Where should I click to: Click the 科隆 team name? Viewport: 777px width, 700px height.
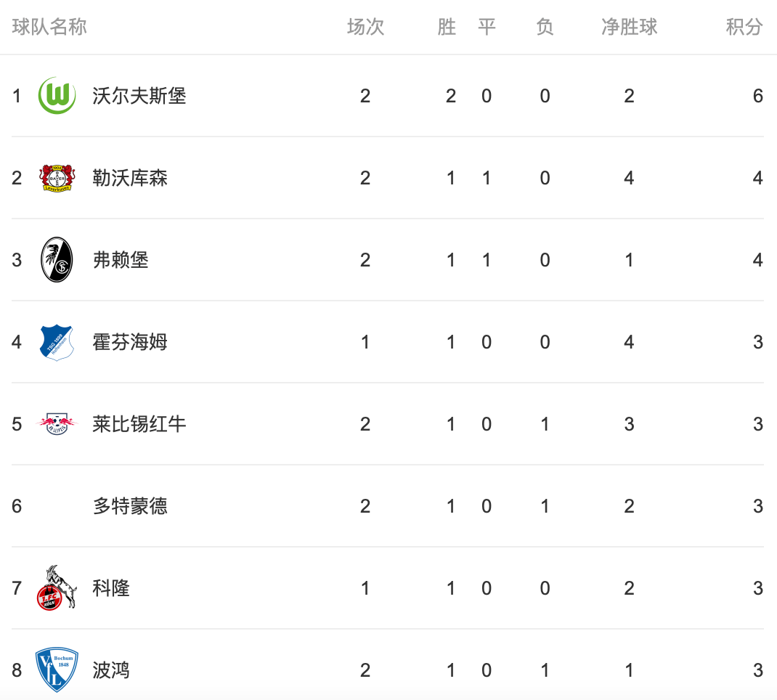point(111,588)
